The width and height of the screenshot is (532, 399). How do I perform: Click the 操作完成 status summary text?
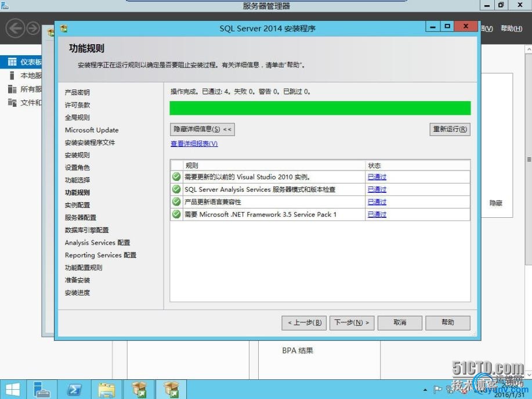coord(240,92)
